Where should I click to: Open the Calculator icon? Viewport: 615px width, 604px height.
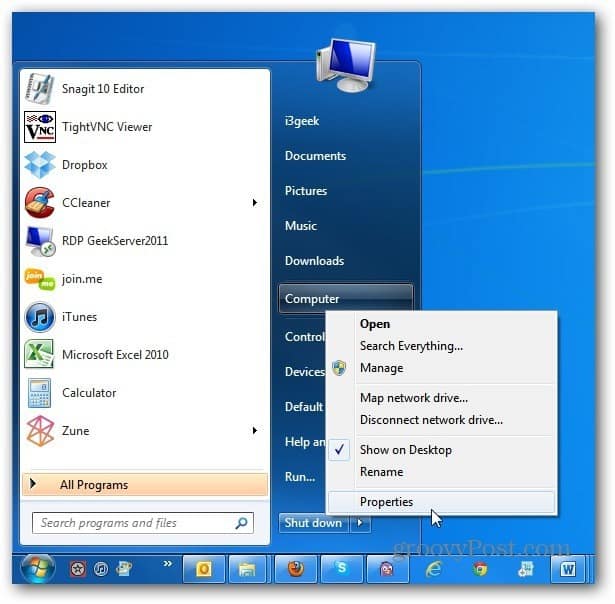(x=40, y=393)
